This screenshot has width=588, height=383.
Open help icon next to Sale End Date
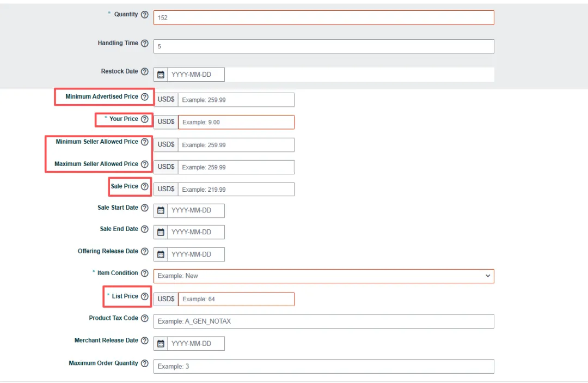pos(145,229)
